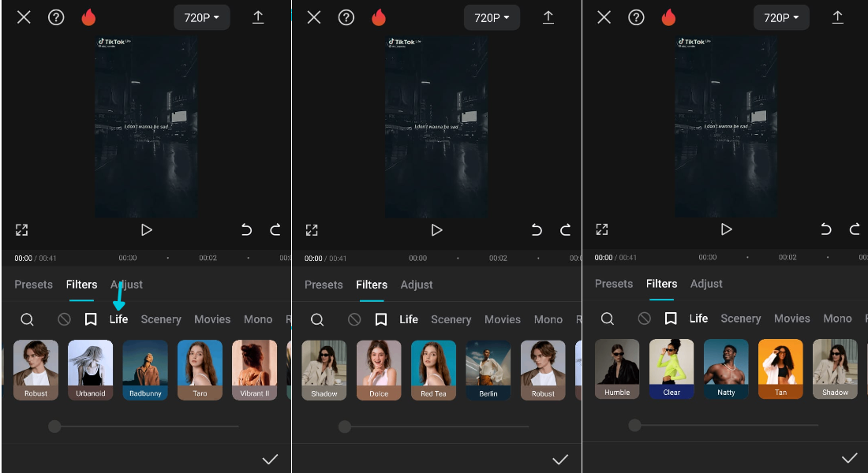Tap the flame icon in the left screen
The image size is (868, 473).
coord(88,17)
